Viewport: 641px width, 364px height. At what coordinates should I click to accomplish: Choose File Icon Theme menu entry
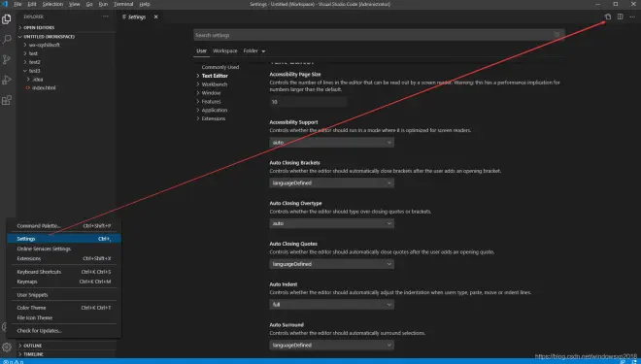[x=64, y=317]
